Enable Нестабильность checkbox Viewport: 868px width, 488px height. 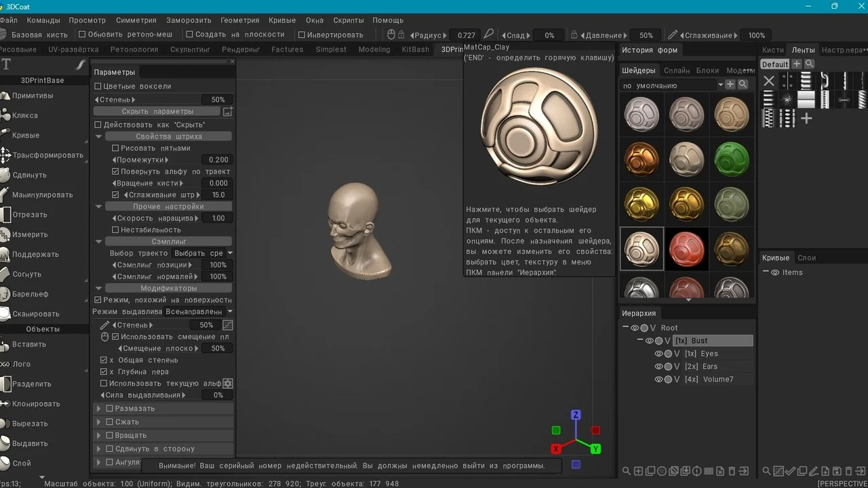click(115, 230)
